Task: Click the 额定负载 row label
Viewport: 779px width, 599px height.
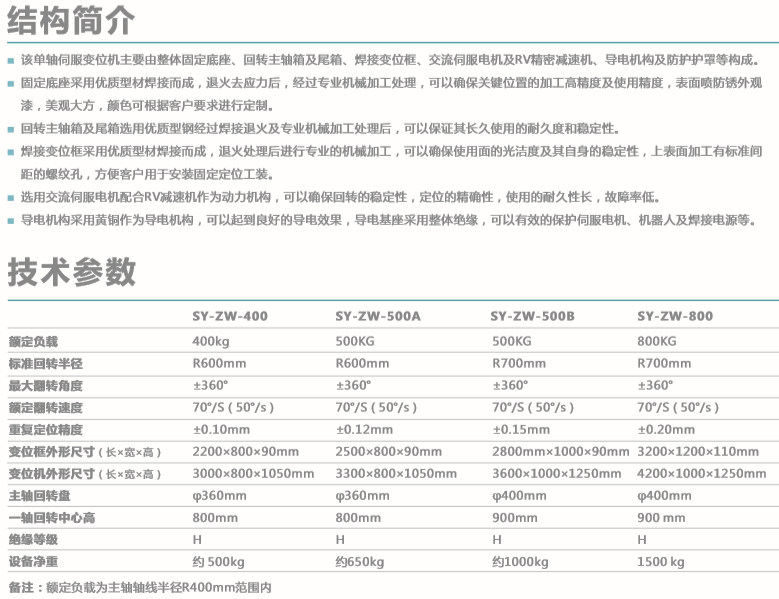Action: [x=33, y=342]
